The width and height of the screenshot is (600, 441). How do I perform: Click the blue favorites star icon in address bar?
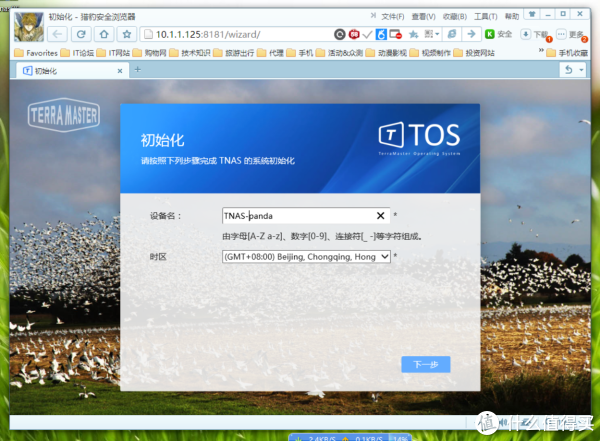point(414,34)
